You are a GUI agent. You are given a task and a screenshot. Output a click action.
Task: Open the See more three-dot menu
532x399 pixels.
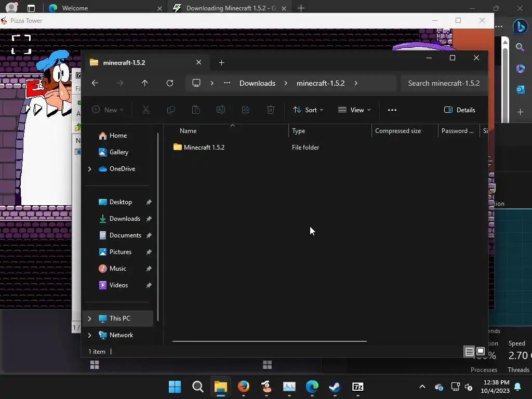coord(392,110)
